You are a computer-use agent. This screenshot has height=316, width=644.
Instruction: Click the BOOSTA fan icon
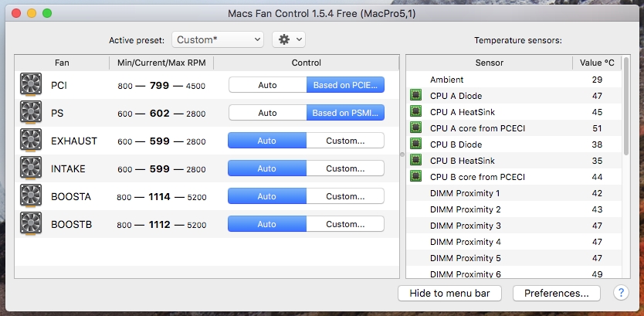click(x=31, y=196)
